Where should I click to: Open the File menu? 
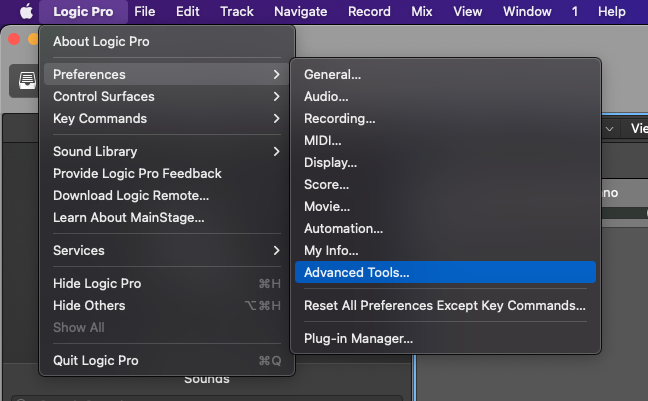pos(145,12)
